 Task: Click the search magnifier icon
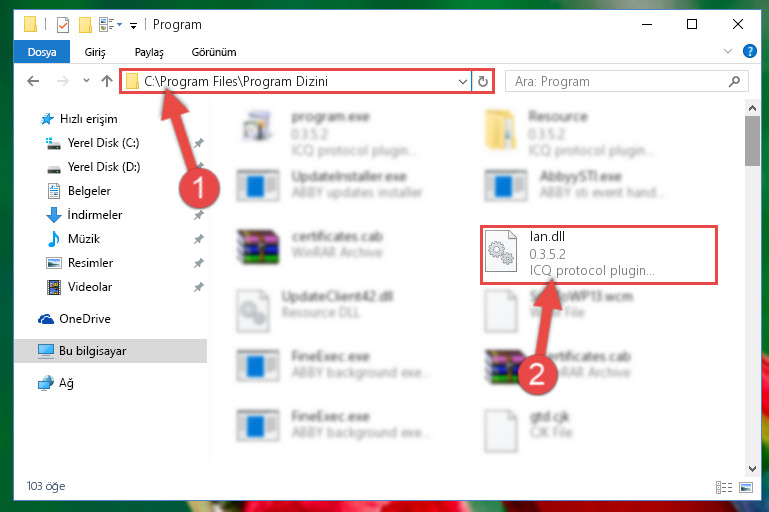tap(734, 81)
